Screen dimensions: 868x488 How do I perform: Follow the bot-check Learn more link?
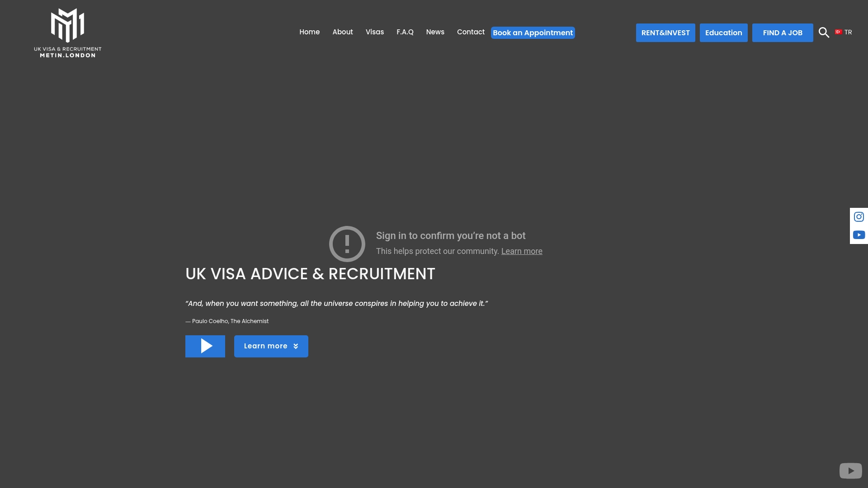pyautogui.click(x=522, y=251)
